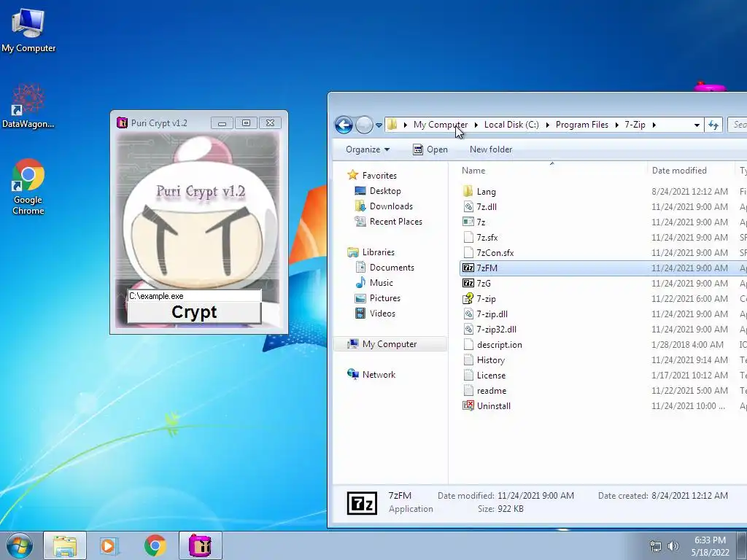
Task: Go back in Explorer window
Action: tap(344, 125)
